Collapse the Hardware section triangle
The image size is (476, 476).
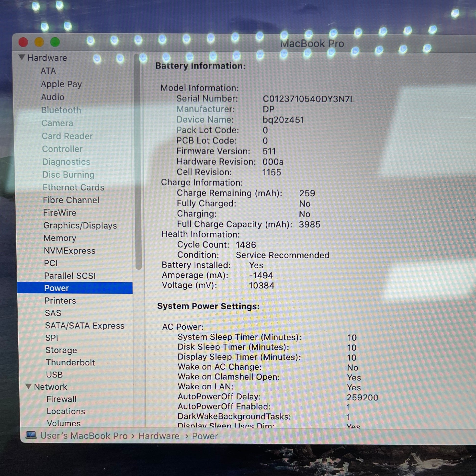coord(22,57)
